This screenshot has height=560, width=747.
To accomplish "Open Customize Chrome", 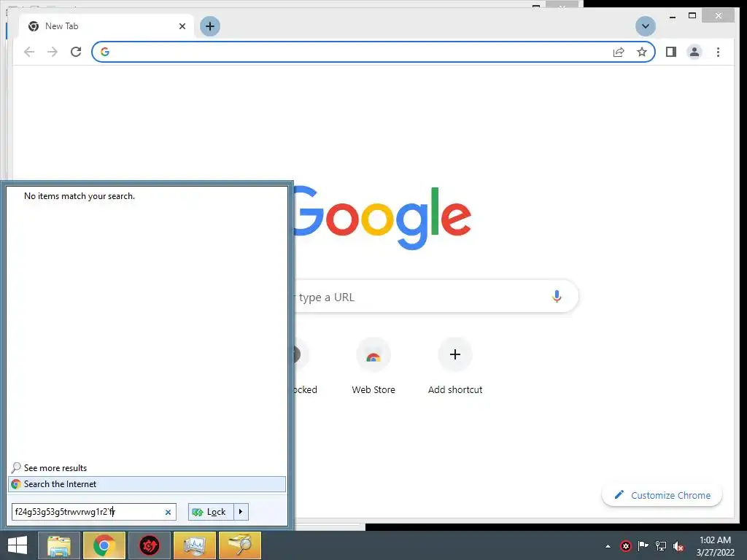I will pyautogui.click(x=662, y=495).
